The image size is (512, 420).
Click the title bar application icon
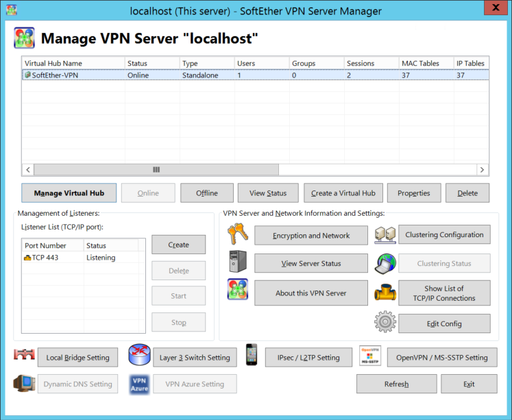[12, 10]
